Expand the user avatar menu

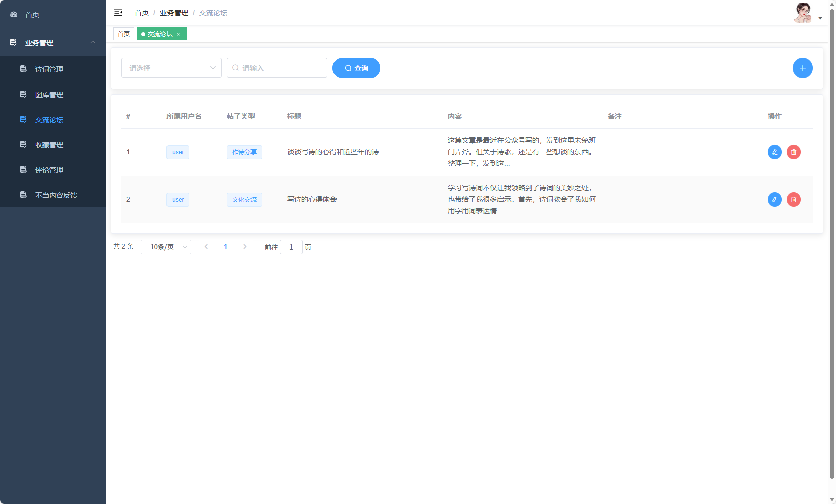[803, 13]
